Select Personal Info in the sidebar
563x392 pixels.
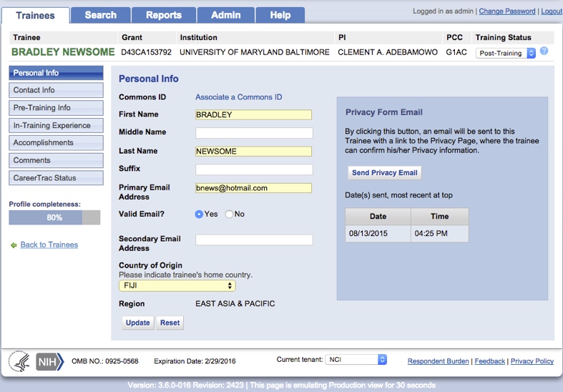coord(56,73)
